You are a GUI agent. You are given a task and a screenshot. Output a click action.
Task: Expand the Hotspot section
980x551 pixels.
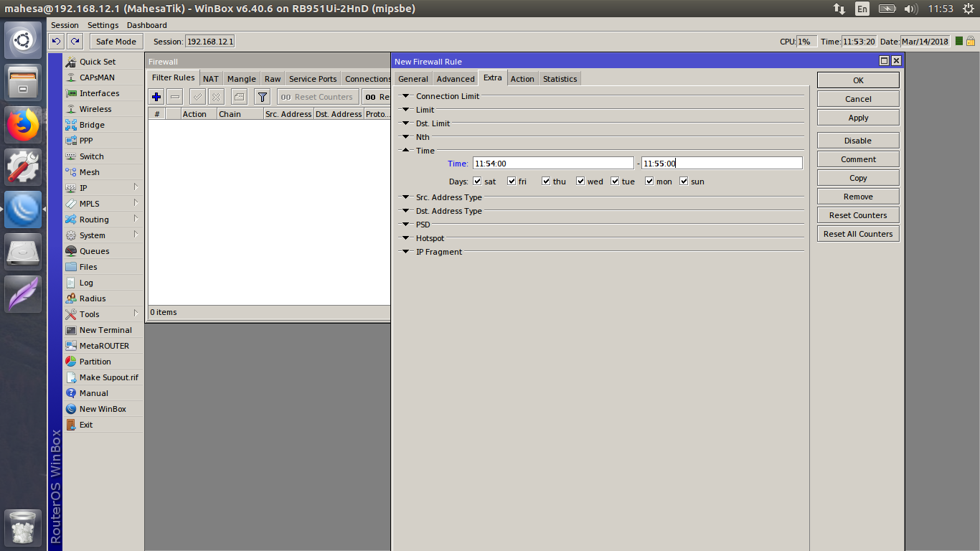[x=405, y=238]
